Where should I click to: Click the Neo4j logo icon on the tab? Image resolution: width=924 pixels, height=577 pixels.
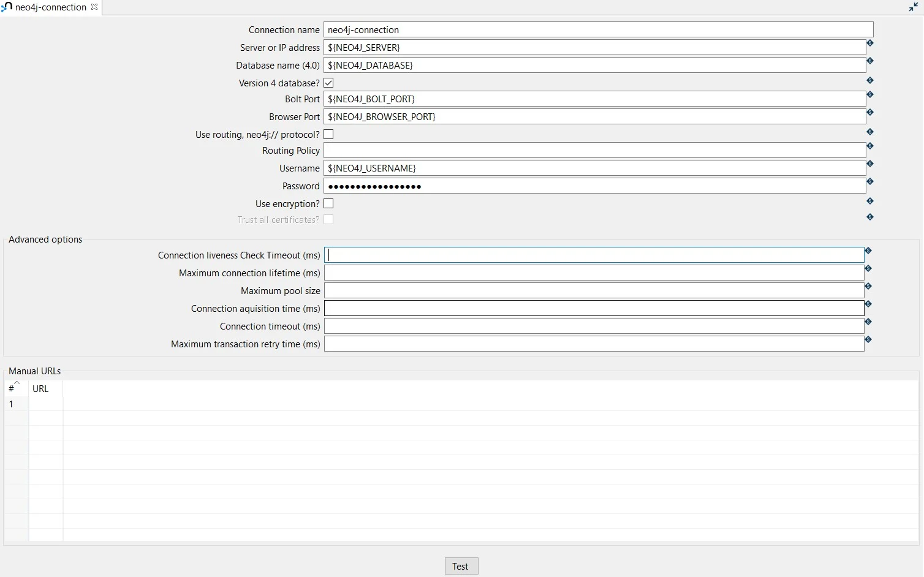(x=7, y=7)
